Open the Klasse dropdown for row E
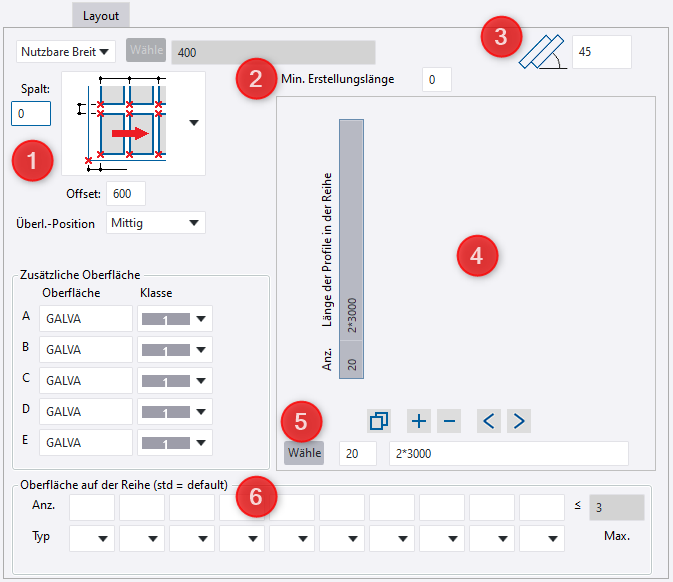 pyautogui.click(x=175, y=442)
